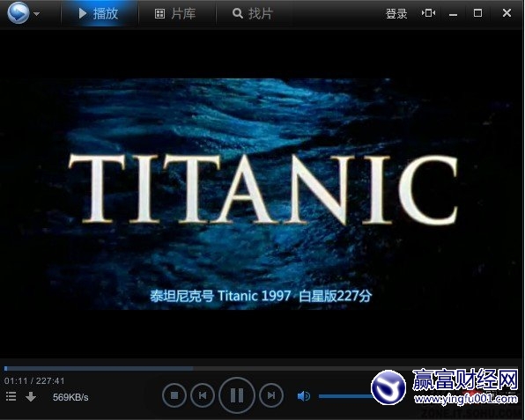The image size is (525, 420).
Task: Click the Titanic video playback area
Action: point(261,194)
